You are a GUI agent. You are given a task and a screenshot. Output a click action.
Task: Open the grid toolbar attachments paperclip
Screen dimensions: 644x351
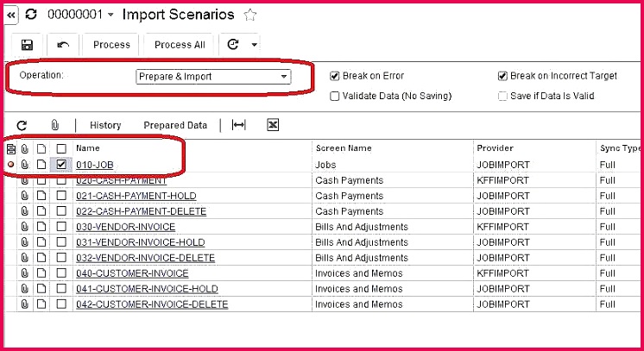(x=54, y=125)
